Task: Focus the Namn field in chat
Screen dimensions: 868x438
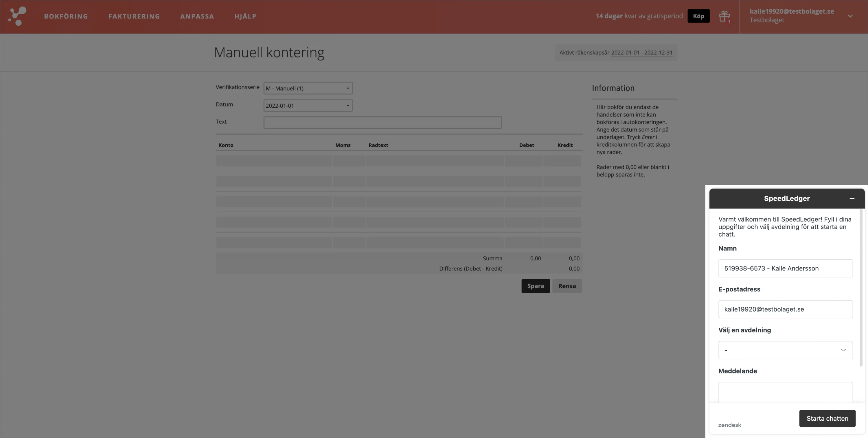Action: coord(786,268)
